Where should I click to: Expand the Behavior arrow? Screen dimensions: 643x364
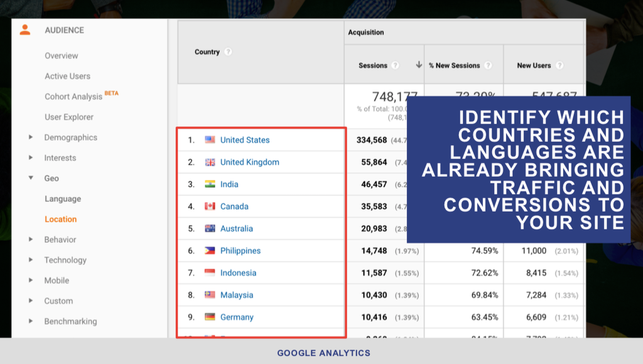tap(31, 239)
